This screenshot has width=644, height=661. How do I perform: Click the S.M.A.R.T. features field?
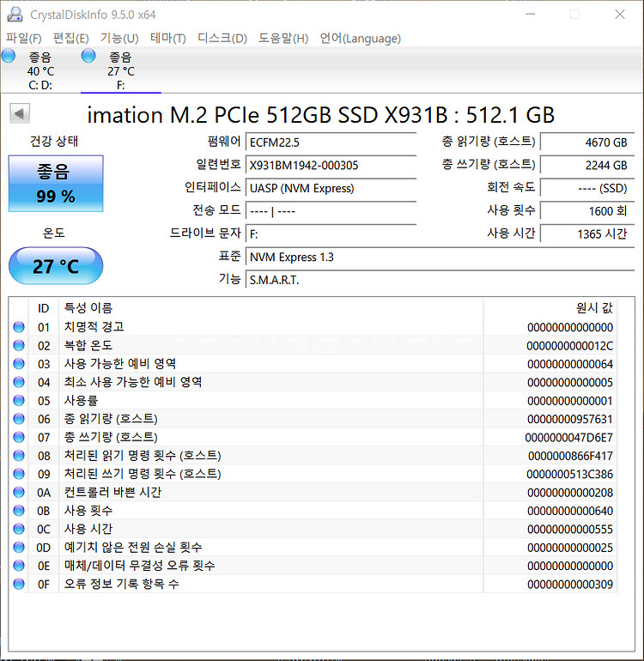point(440,280)
